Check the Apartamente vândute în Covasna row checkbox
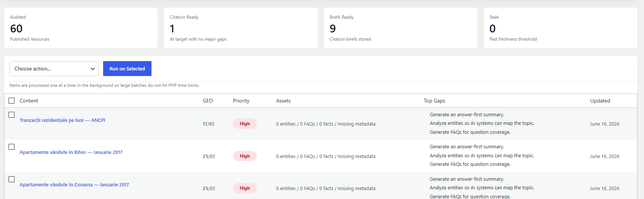This screenshot has height=199, width=644. pyautogui.click(x=12, y=179)
